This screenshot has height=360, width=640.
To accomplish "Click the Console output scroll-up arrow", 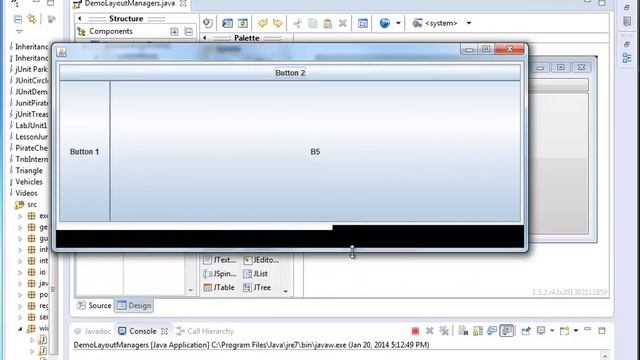I will click(605, 356).
